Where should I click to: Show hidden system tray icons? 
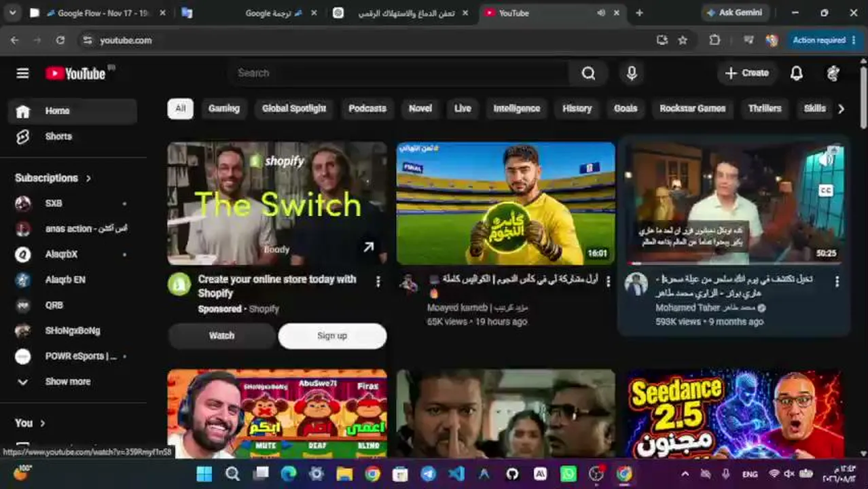coord(685,474)
